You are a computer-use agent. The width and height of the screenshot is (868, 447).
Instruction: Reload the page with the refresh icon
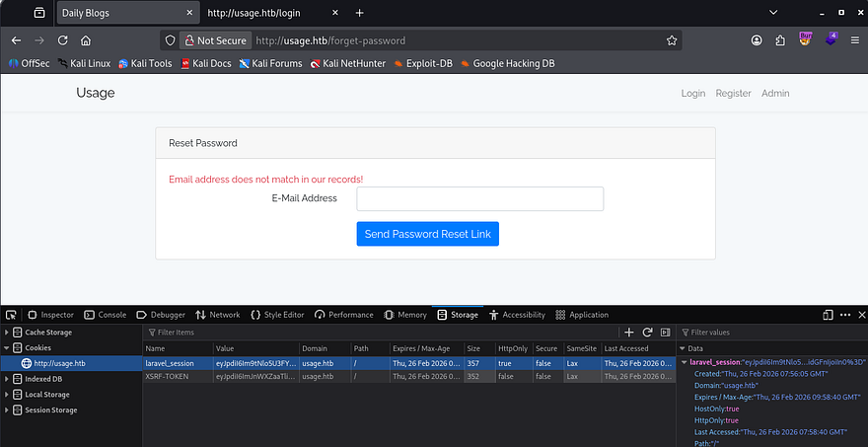(x=62, y=40)
